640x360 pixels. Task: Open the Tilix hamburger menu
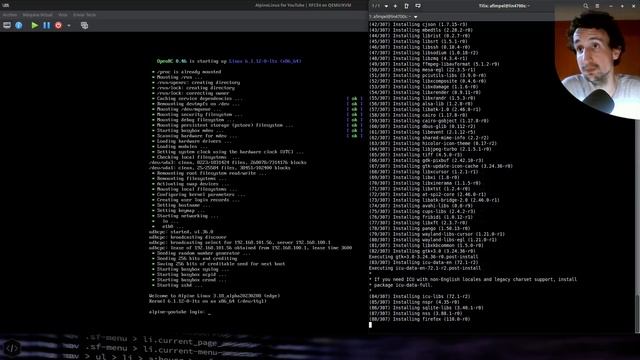[x=597, y=6]
